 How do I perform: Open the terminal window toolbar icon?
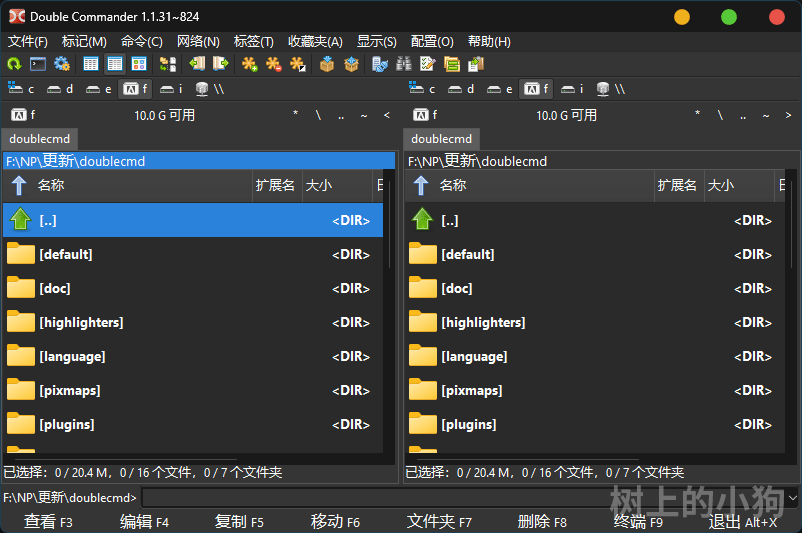(x=38, y=64)
